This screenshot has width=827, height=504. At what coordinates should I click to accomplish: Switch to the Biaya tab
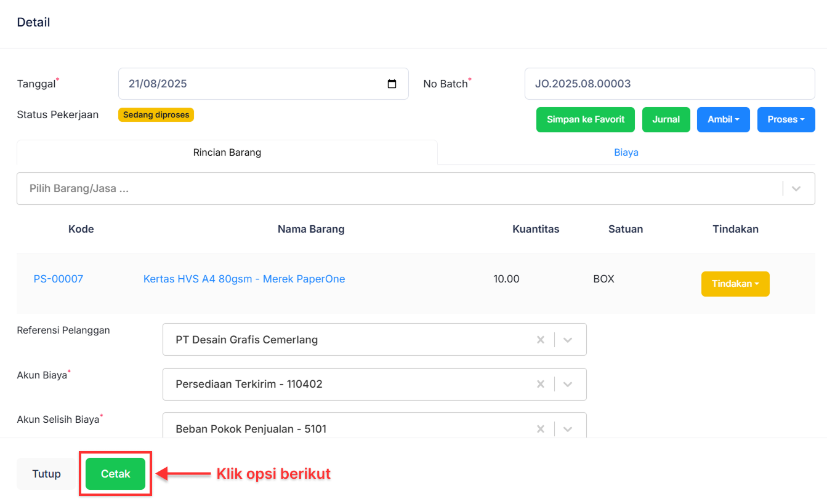coord(626,153)
